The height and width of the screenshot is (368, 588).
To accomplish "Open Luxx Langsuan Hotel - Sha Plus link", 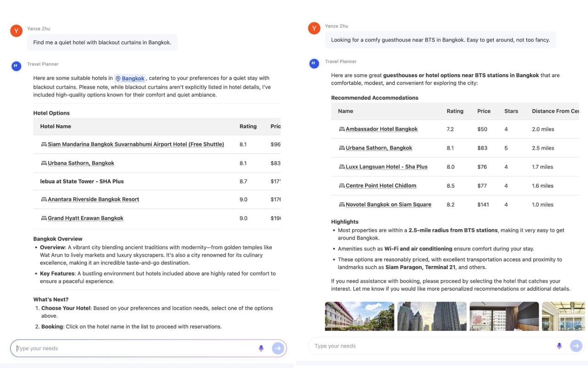I will [386, 167].
